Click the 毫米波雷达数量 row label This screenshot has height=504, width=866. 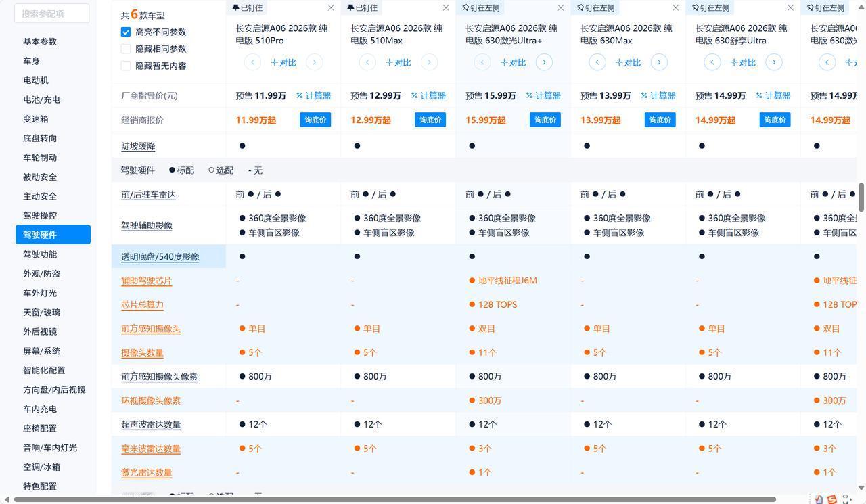(151, 449)
